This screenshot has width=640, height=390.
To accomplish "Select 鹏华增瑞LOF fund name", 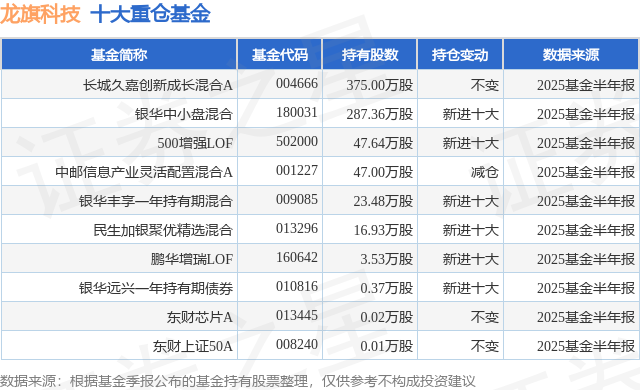I will [191, 259].
